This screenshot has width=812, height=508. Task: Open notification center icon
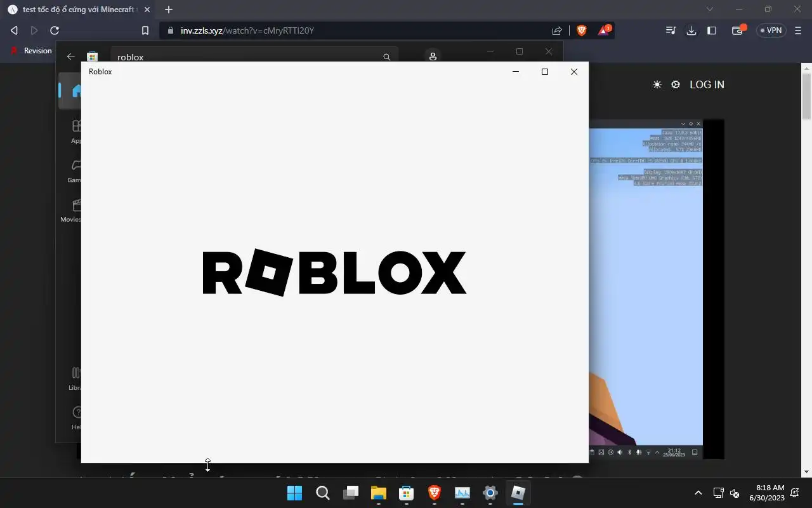pyautogui.click(x=795, y=493)
